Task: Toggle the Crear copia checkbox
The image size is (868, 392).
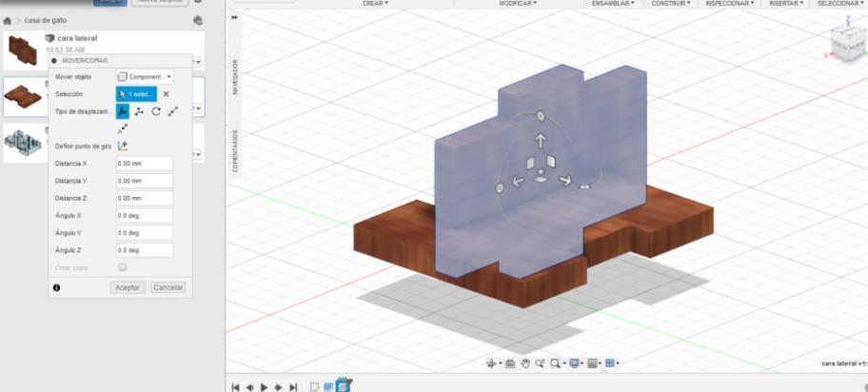Action: (123, 267)
